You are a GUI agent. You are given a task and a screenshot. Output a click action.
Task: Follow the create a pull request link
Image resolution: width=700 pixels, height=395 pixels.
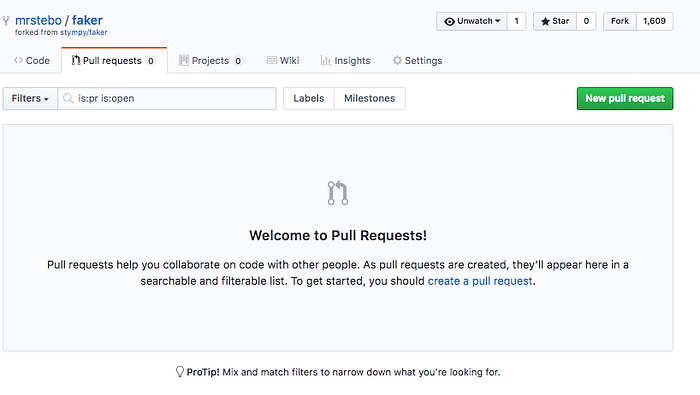[x=480, y=281]
